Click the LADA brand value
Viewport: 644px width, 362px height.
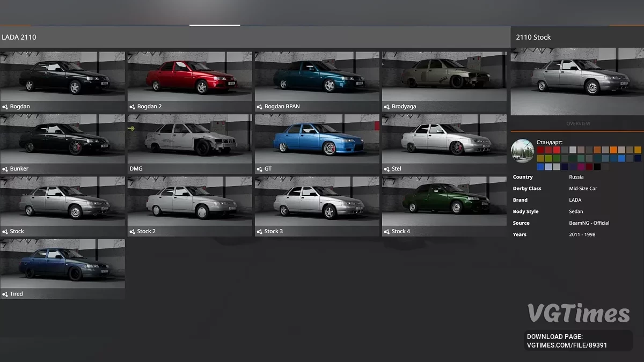pos(575,200)
